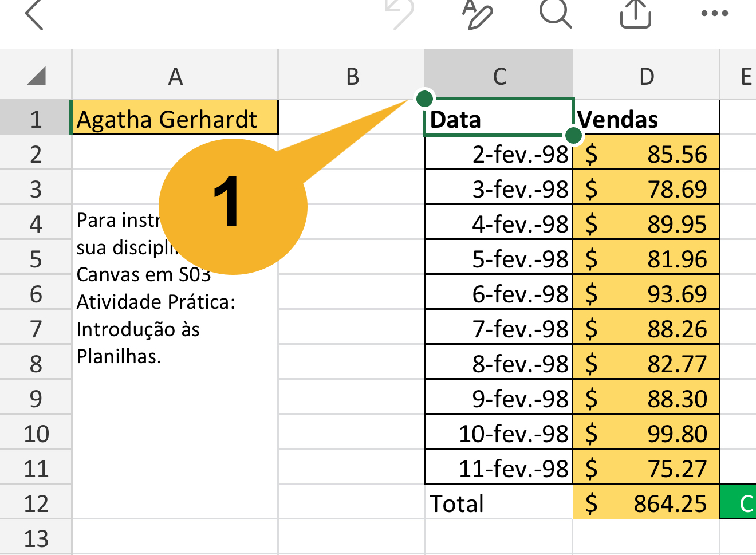Select all cells with corner triangle
The width and height of the screenshot is (756, 555).
point(36,76)
